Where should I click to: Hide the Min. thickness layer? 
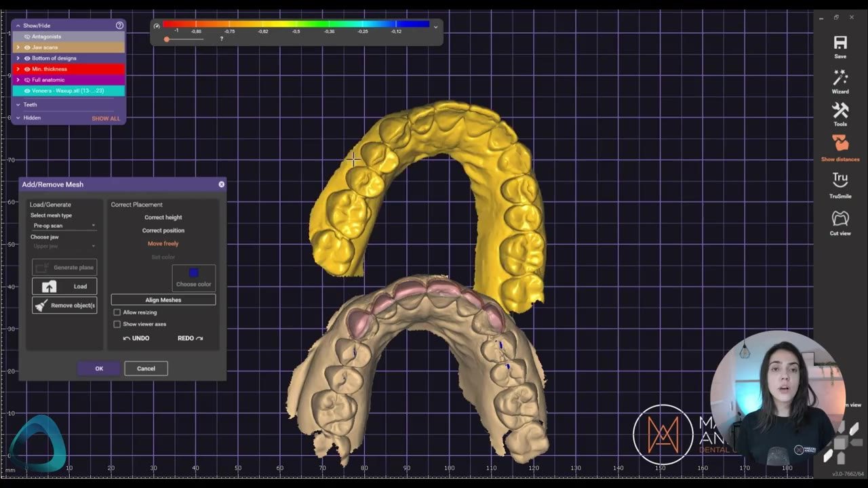(27, 69)
